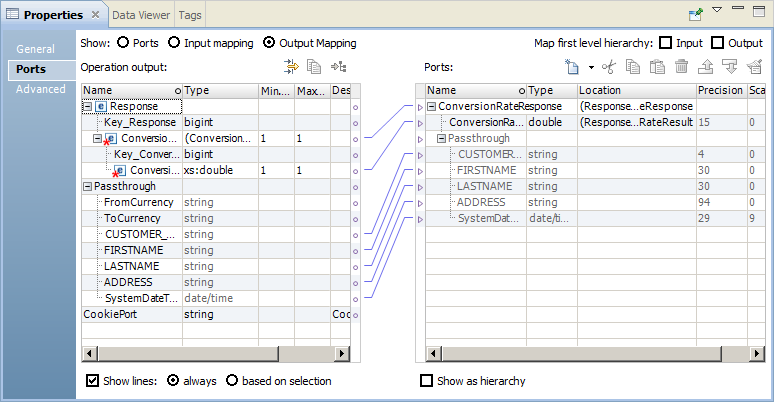Click the auto-map arrows icon above Operation output
Viewport: 774px width, 402px height.
(292, 67)
